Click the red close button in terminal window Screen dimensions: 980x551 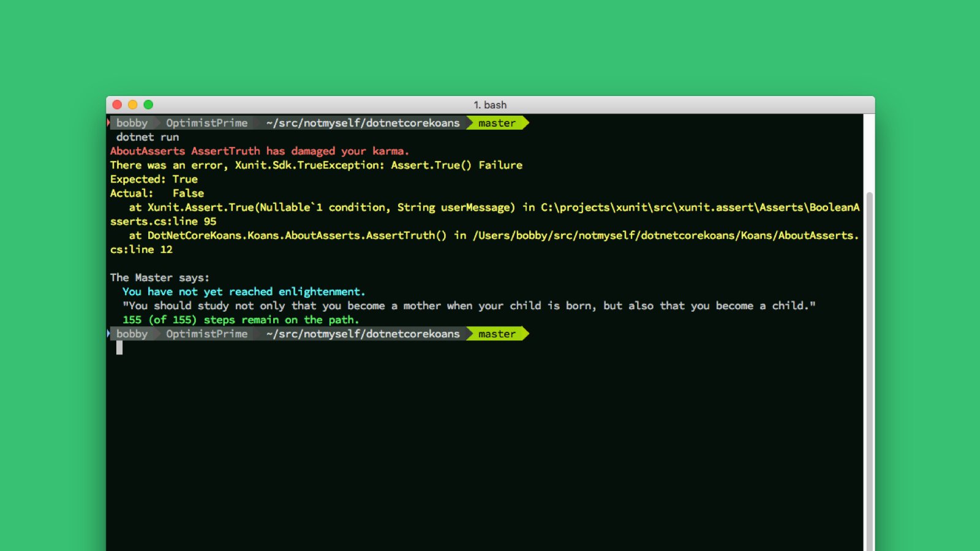point(117,105)
